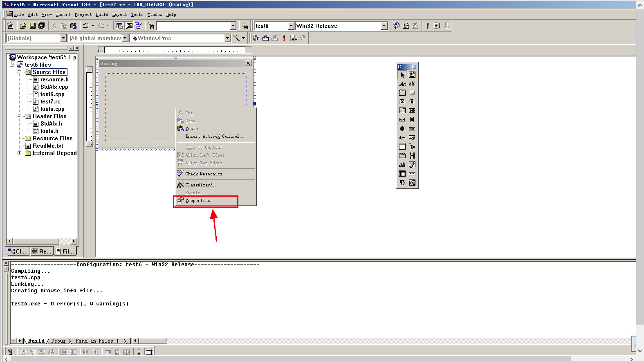
Task: Click the Find text input field
Action: (193, 26)
